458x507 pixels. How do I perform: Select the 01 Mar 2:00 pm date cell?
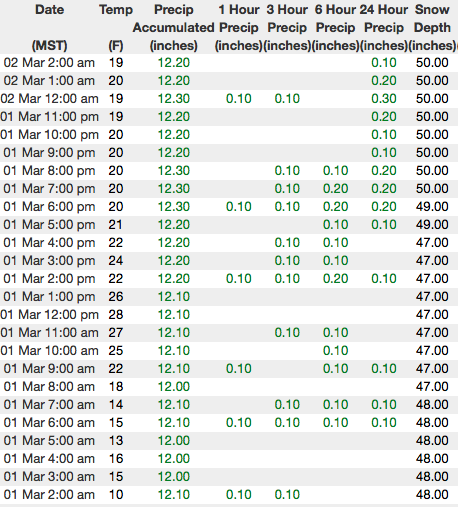point(49,279)
